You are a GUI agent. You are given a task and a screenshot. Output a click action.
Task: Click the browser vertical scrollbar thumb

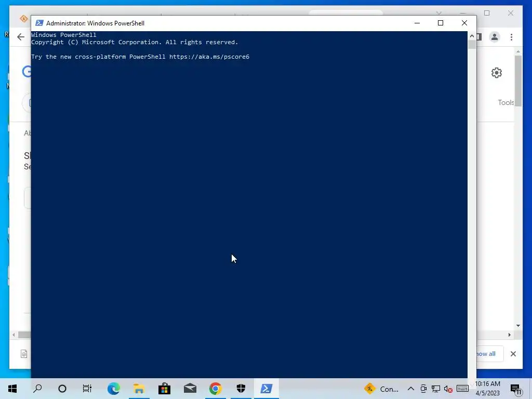point(518,81)
